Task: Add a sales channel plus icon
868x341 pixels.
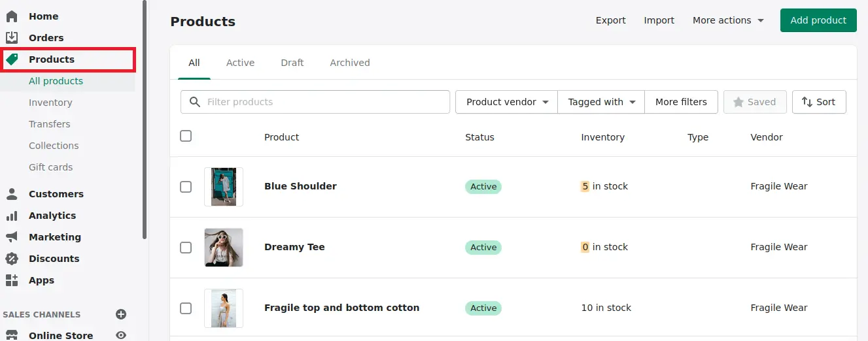Action: click(x=121, y=314)
